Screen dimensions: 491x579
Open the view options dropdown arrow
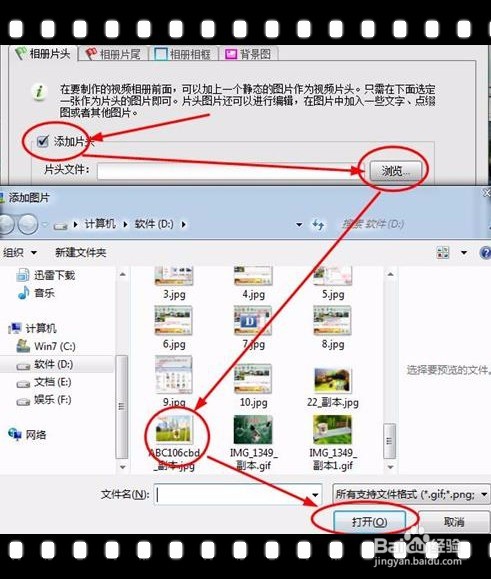464,253
